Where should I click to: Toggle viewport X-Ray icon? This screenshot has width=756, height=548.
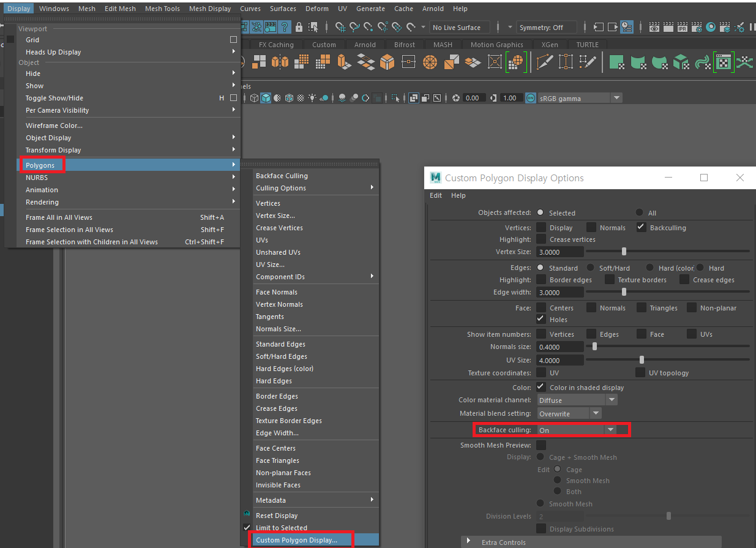(413, 98)
